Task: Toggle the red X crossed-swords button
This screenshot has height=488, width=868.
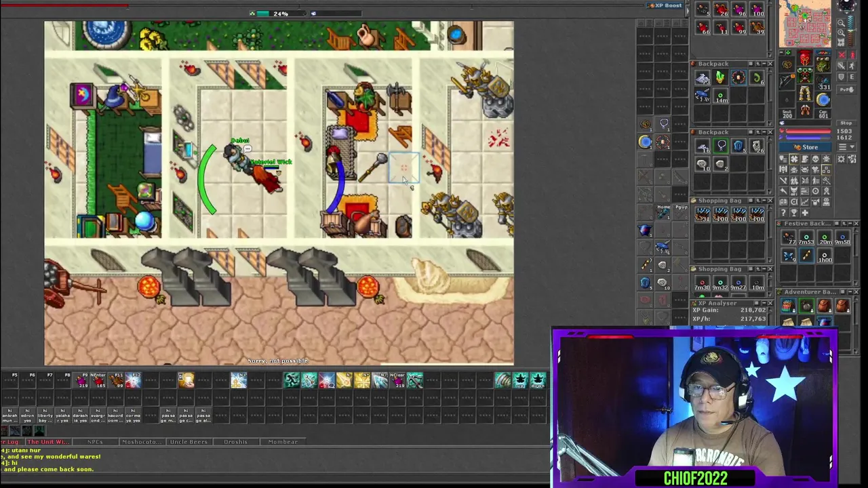Action: [x=842, y=55]
